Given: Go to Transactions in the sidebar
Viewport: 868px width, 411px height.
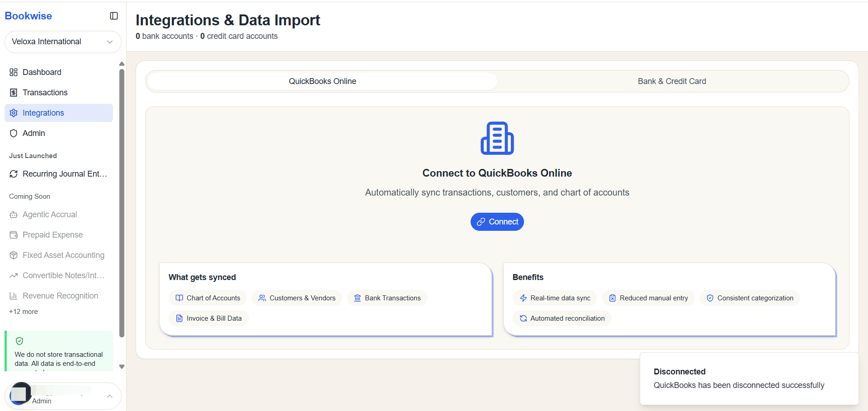Looking at the screenshot, I should (59, 93).
